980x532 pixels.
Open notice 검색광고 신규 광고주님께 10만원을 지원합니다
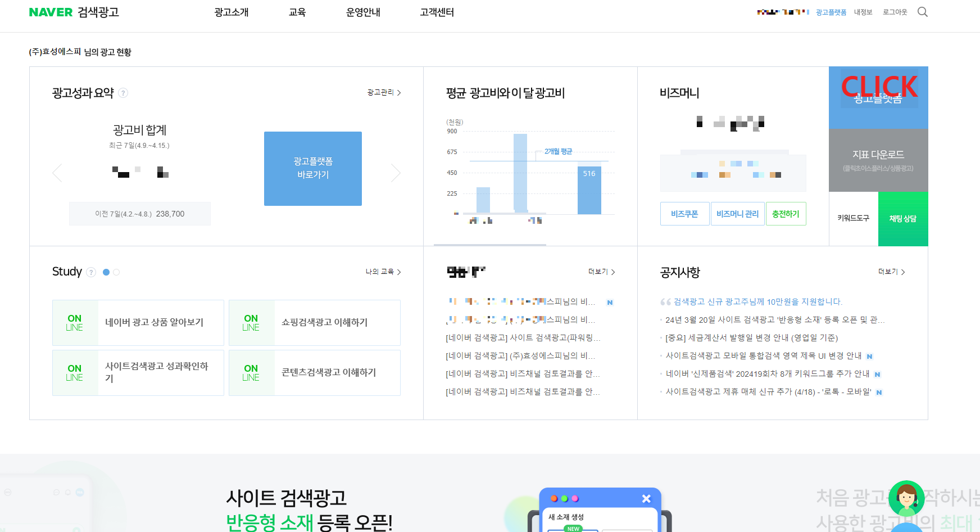758,302
